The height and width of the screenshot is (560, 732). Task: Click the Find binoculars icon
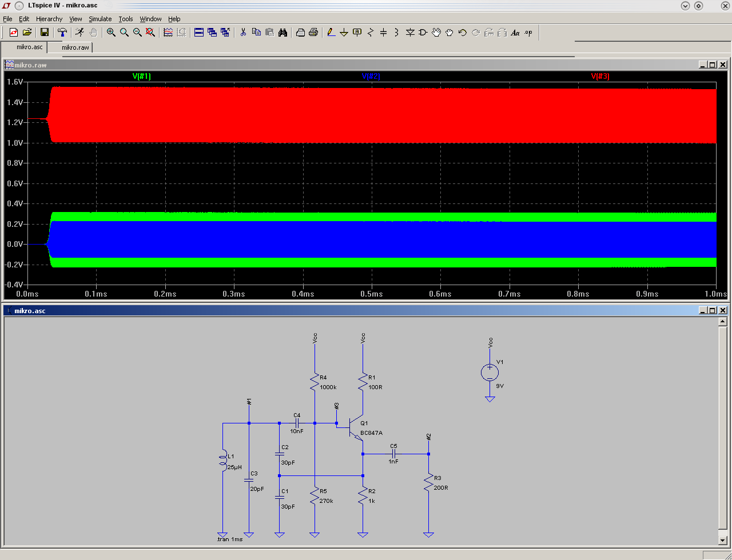tap(283, 33)
